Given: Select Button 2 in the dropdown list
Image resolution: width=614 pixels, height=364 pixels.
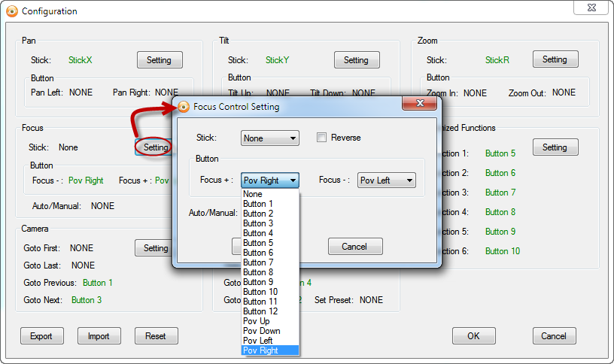Looking at the screenshot, I should point(270,214).
